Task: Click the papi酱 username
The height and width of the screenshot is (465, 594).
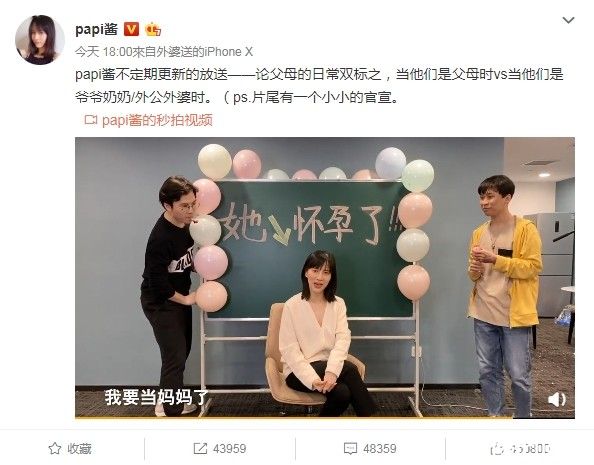Action: point(97,29)
